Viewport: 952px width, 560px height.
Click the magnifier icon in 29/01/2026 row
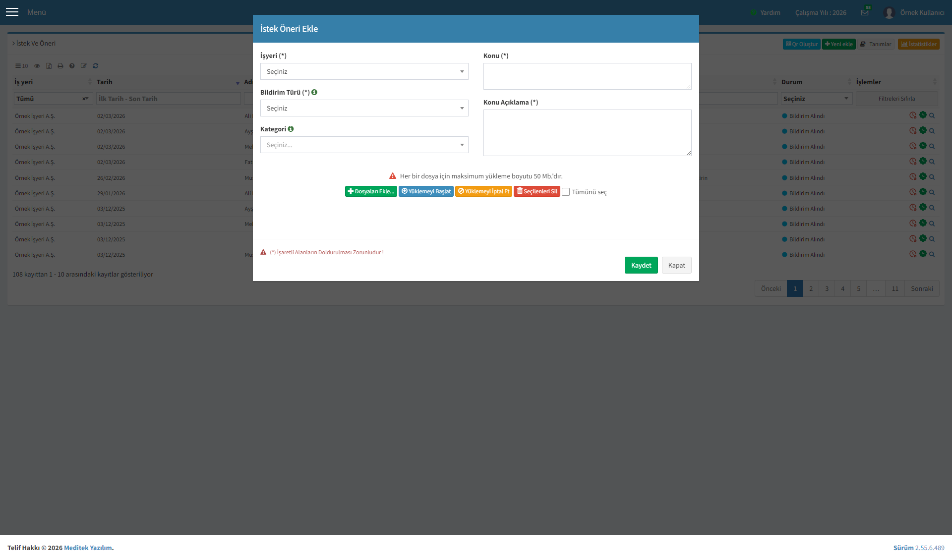932,193
